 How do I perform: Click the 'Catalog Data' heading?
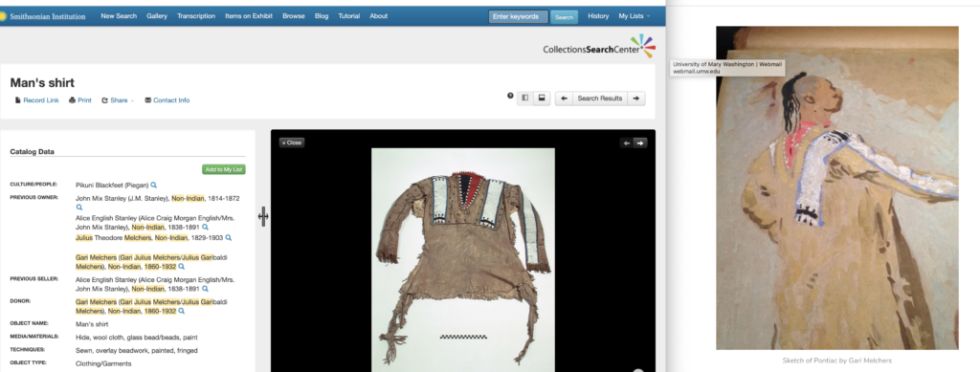coord(32,152)
